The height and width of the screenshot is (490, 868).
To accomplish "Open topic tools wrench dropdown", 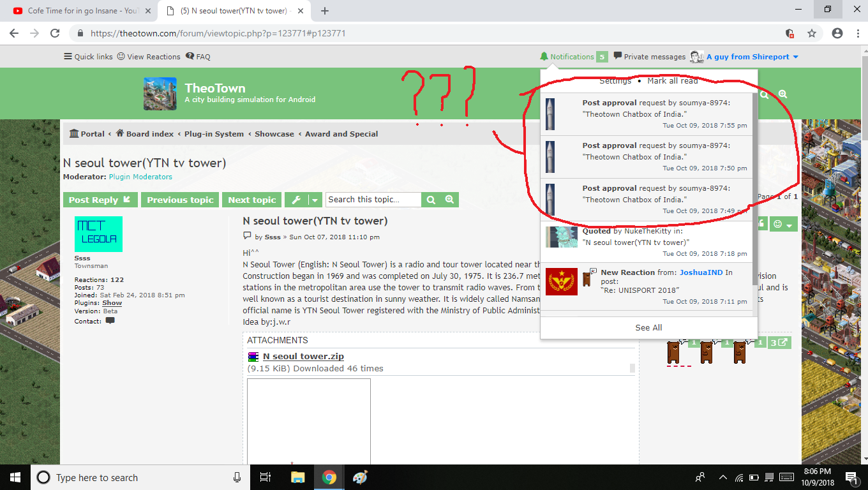I will (x=303, y=200).
